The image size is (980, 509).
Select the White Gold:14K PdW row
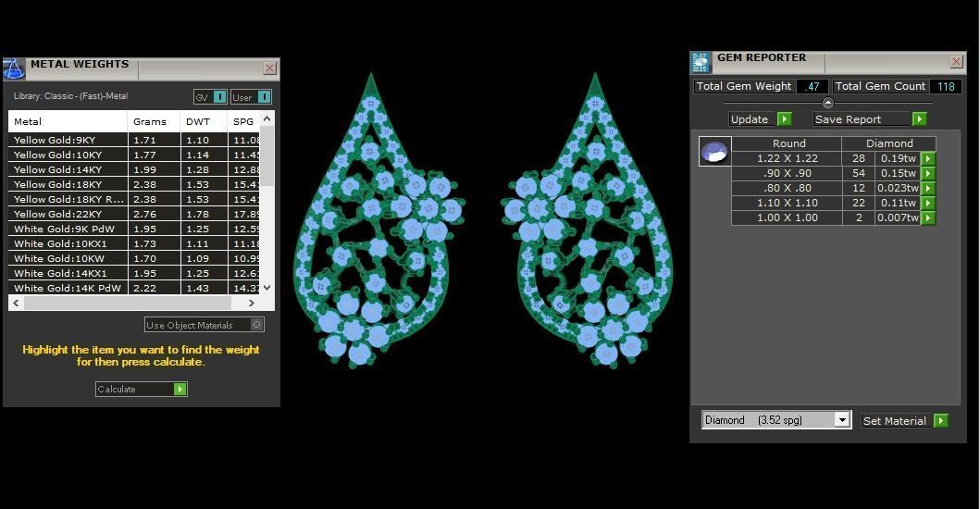click(134, 288)
